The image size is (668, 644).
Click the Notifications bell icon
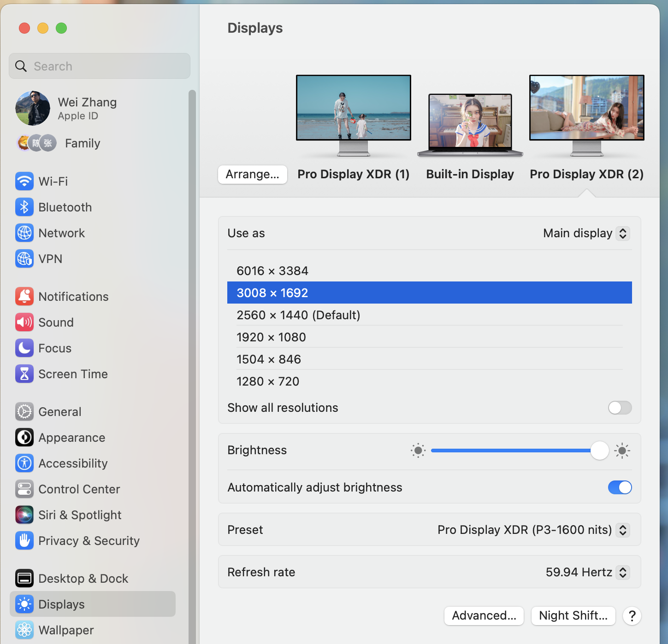24,297
